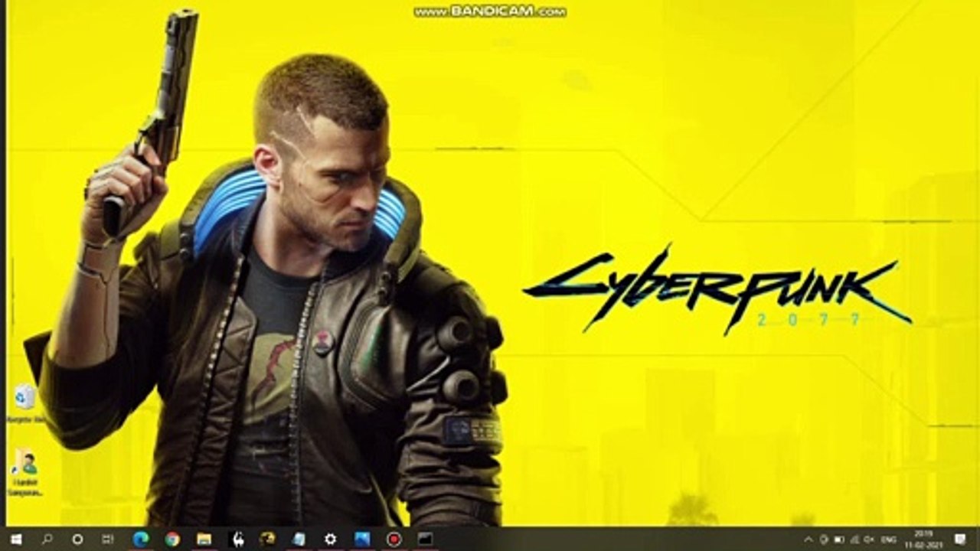Open the Photos app on the taskbar

point(362,539)
